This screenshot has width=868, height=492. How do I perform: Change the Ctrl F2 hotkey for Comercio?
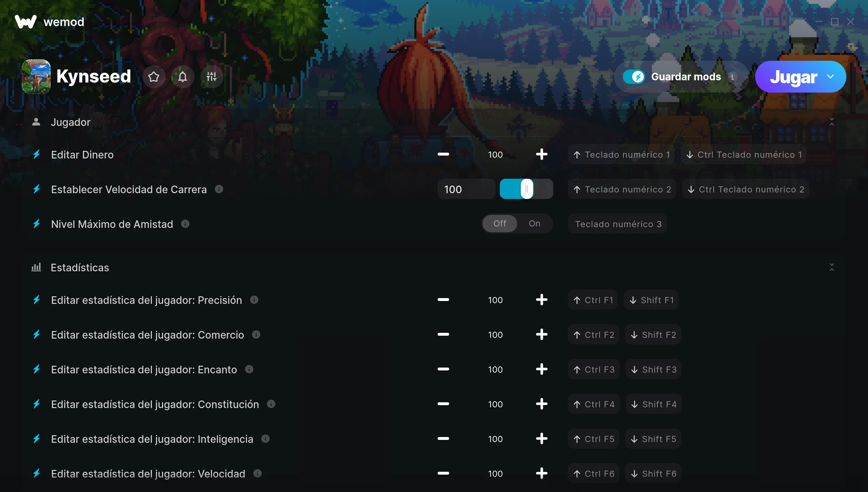tap(593, 335)
